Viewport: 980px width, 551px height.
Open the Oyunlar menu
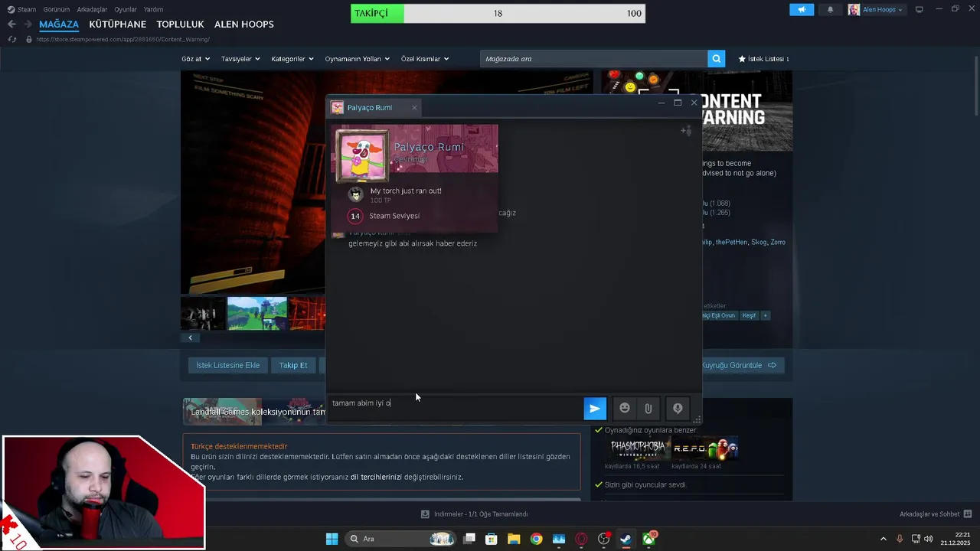(x=126, y=9)
